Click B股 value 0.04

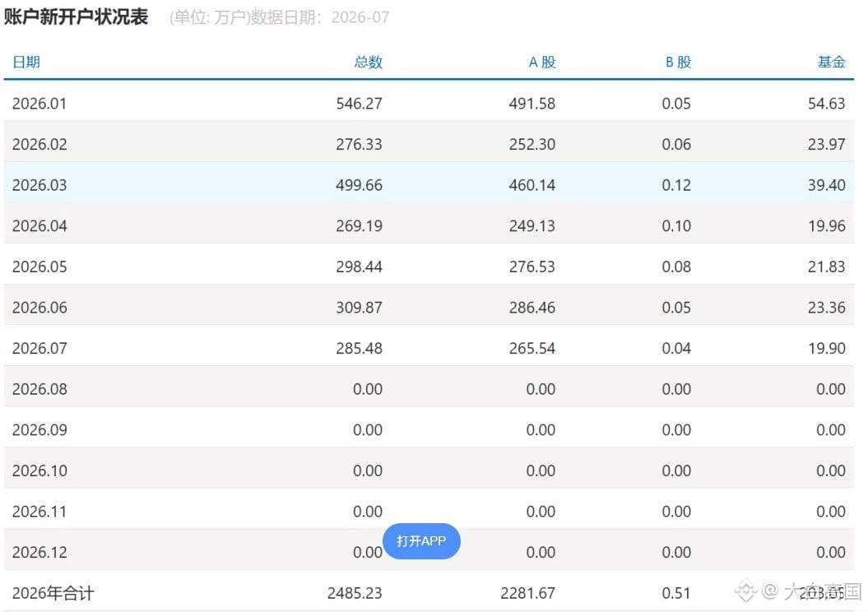click(676, 349)
